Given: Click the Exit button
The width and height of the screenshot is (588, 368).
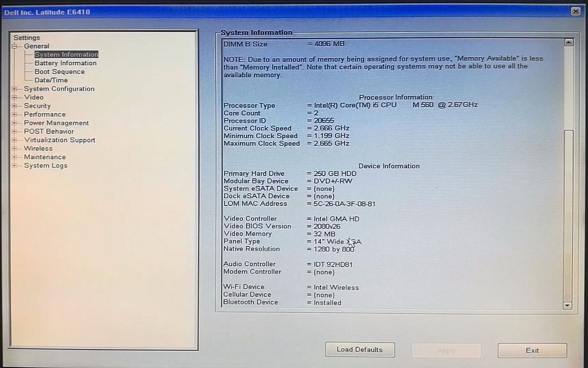Looking at the screenshot, I should [x=532, y=350].
